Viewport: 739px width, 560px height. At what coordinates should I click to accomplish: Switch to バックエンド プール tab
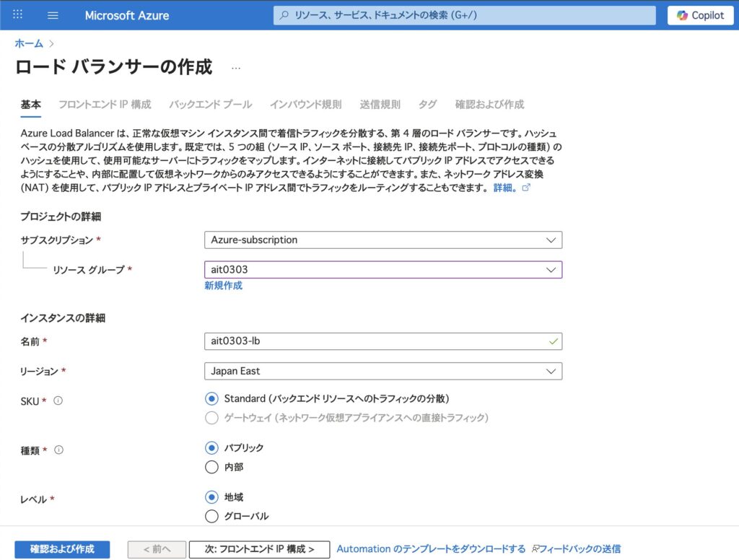(x=210, y=104)
